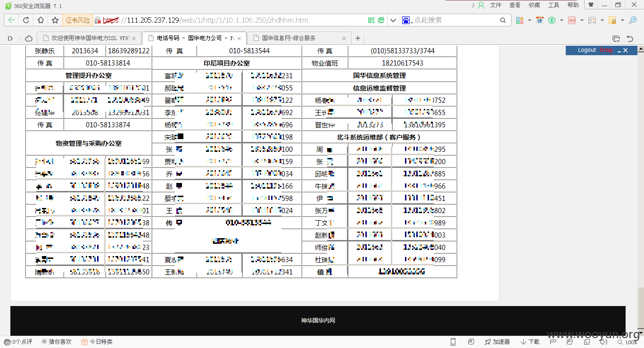Open the QR code icon in address bar
The image size is (644, 348).
pos(371,20)
